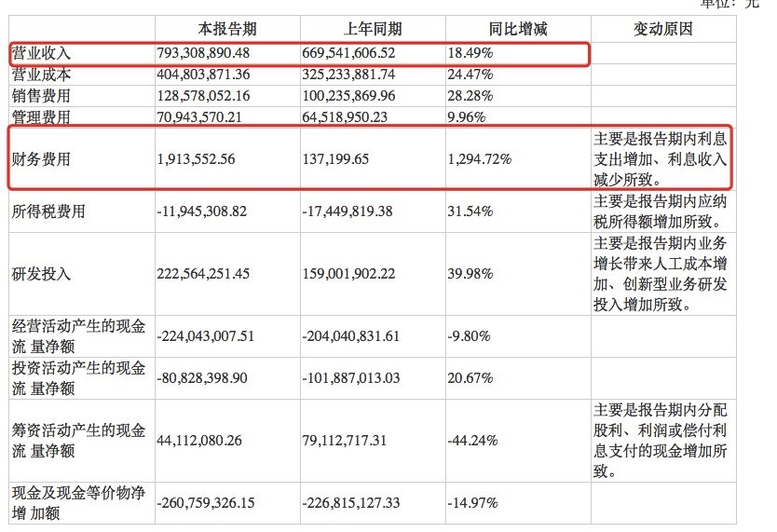
Task: Select the 所得税费用 row label
Action: pyautogui.click(x=48, y=211)
